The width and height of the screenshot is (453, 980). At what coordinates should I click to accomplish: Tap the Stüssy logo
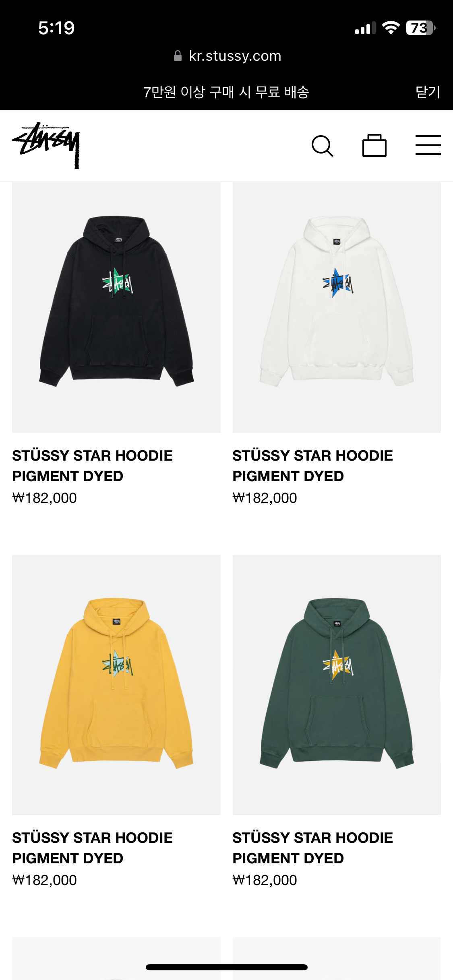click(46, 145)
